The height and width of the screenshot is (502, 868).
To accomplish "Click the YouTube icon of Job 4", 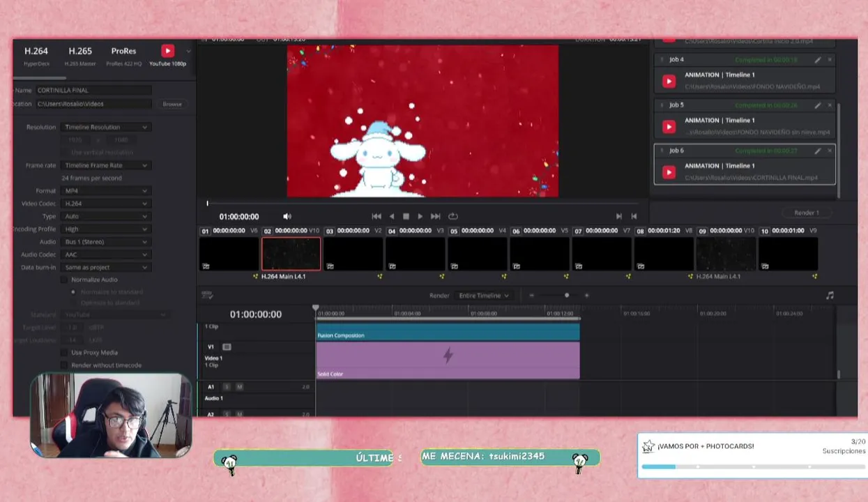I will tap(669, 82).
